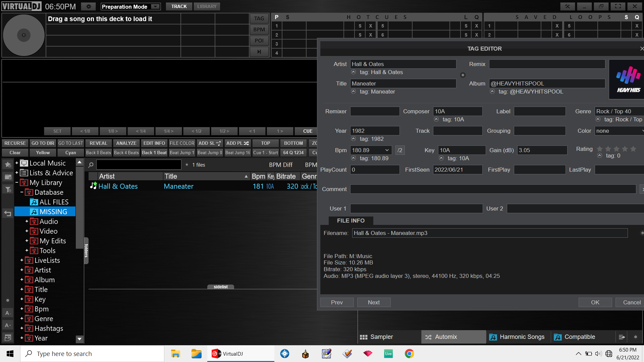Expand the LiveLists folder node
Viewport: 644px width, 362px height.
22,260
